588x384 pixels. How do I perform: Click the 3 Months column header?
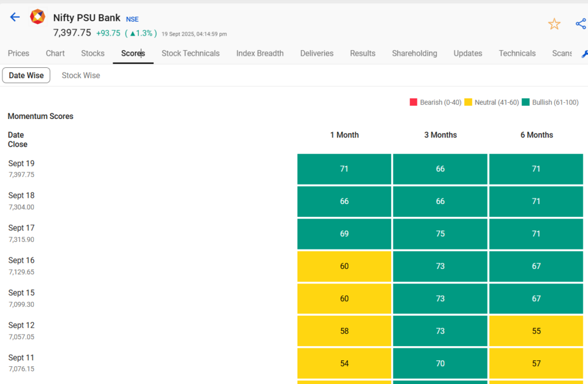pyautogui.click(x=440, y=135)
